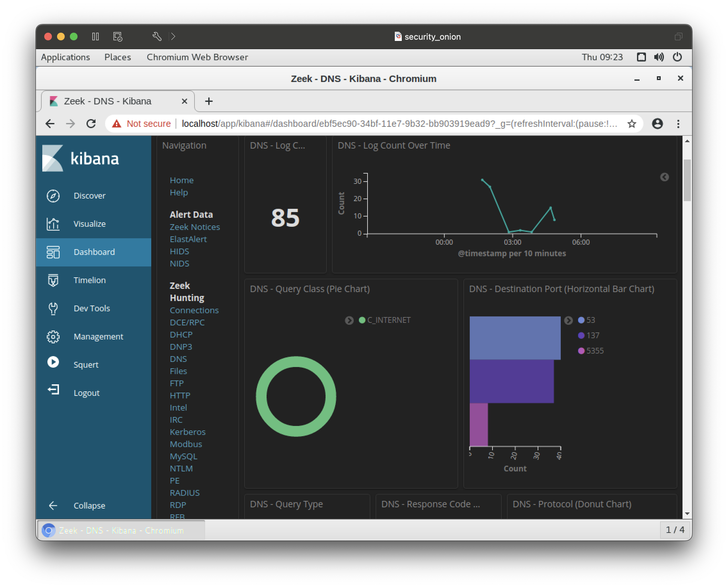The image size is (728, 588).
Task: Close the Zeek - DNS - Kibana tab
Action: click(x=184, y=101)
